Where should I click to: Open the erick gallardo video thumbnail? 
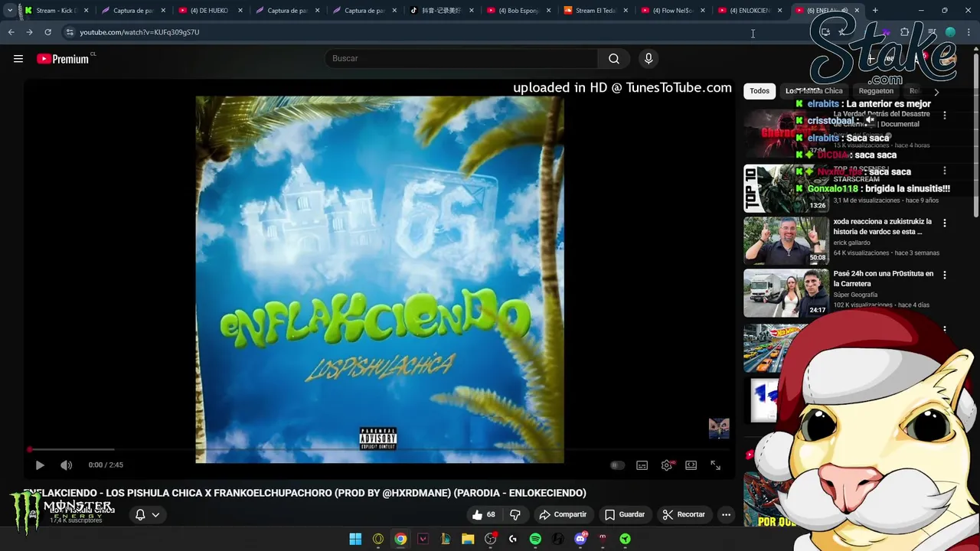[x=786, y=240]
